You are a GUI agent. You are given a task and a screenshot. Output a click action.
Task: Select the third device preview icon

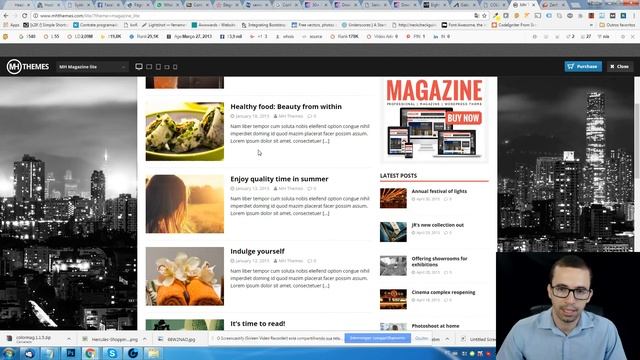[158, 67]
